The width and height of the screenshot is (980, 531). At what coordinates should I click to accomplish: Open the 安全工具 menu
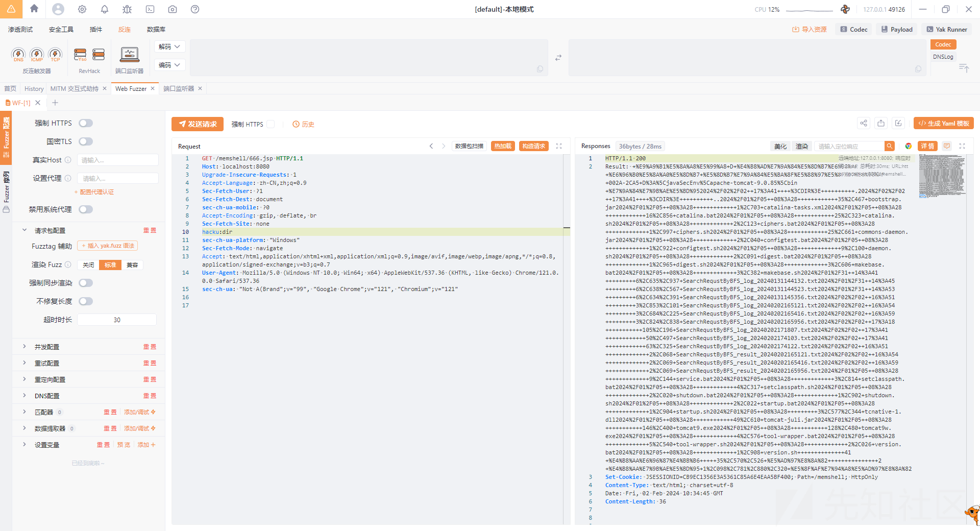point(61,29)
